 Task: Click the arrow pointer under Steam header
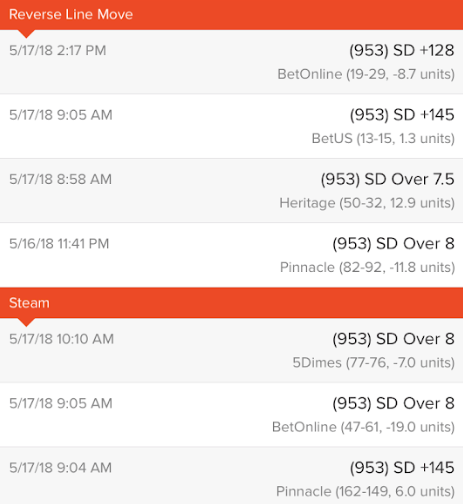26,322
